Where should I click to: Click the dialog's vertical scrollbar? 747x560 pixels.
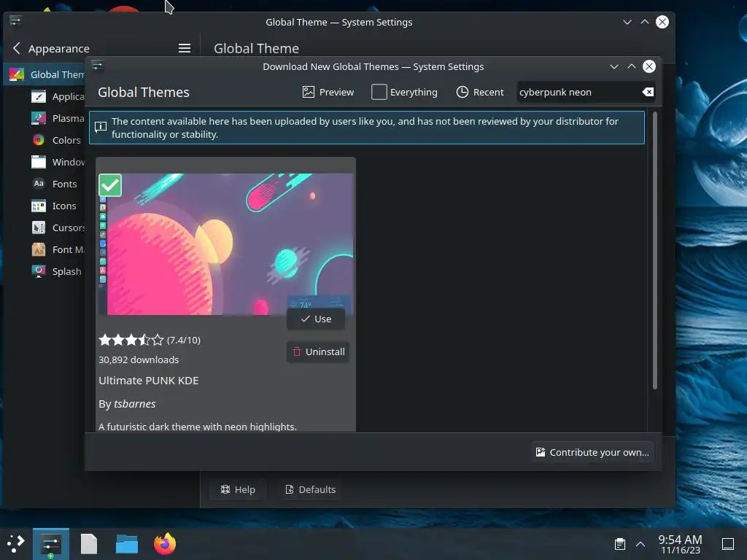coord(654,251)
